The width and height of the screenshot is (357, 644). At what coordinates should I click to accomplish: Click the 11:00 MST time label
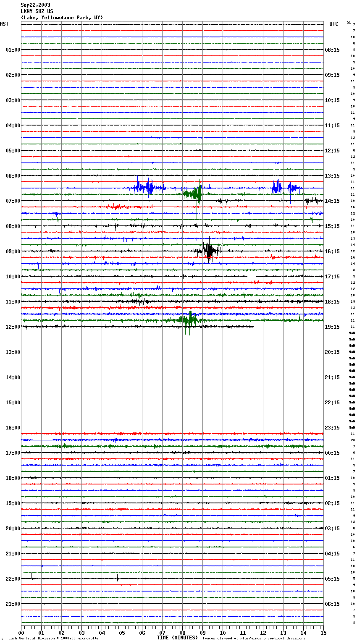point(13,302)
